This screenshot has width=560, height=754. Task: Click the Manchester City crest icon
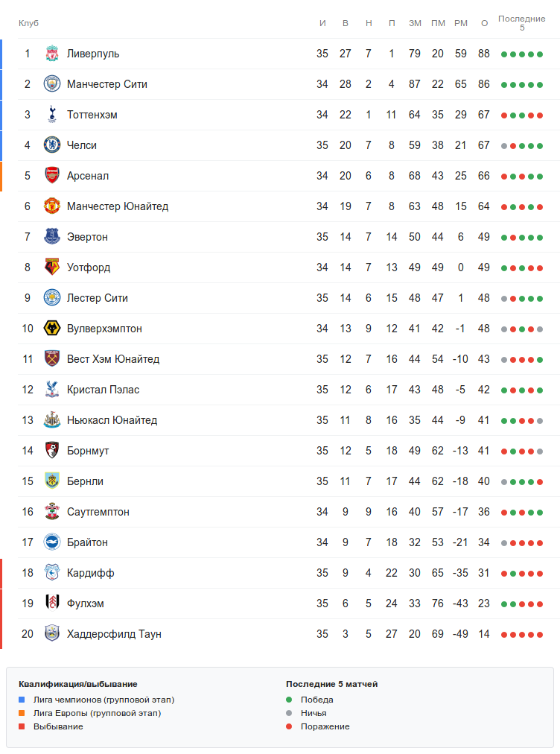pyautogui.click(x=51, y=84)
